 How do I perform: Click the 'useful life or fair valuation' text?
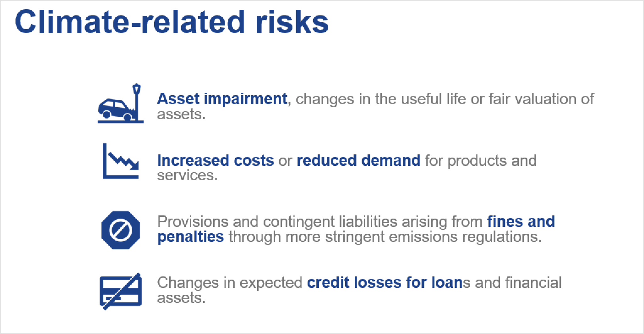(488, 99)
